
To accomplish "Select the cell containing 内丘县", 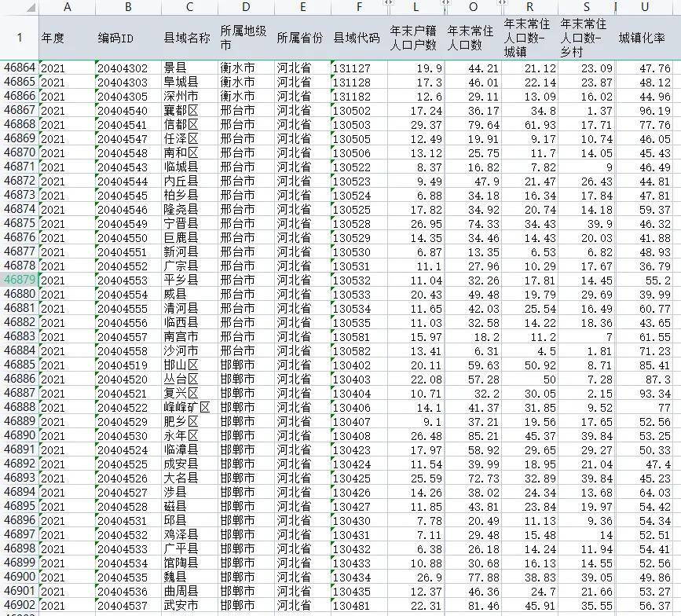I will coord(189,181).
